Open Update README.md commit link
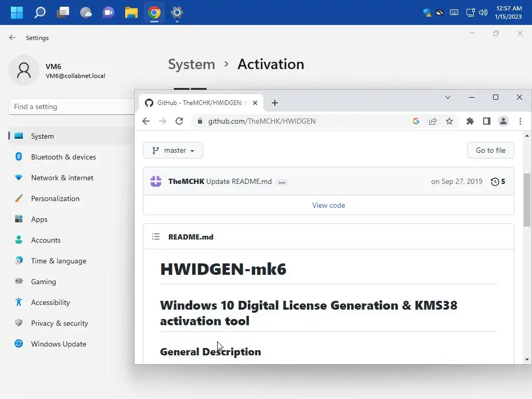The height and width of the screenshot is (399, 532). (239, 181)
